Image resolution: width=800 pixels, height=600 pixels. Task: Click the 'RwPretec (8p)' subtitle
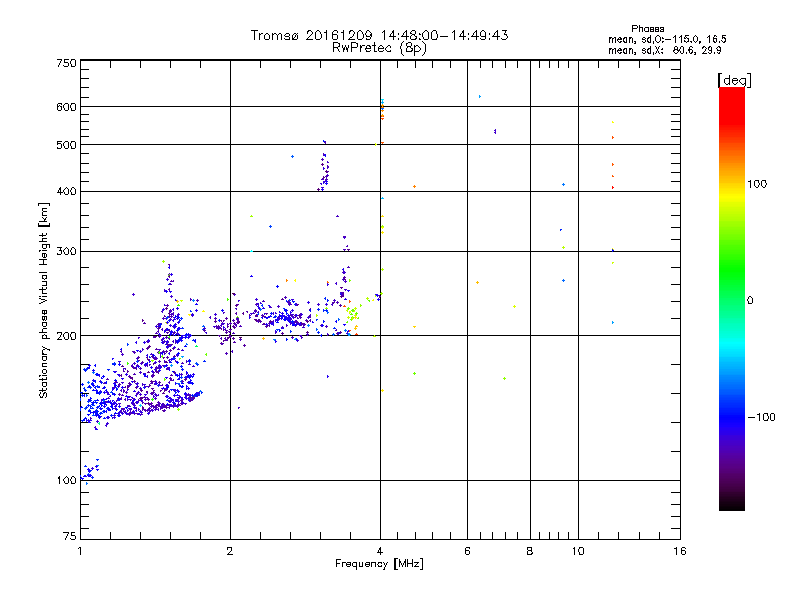tap(379, 48)
